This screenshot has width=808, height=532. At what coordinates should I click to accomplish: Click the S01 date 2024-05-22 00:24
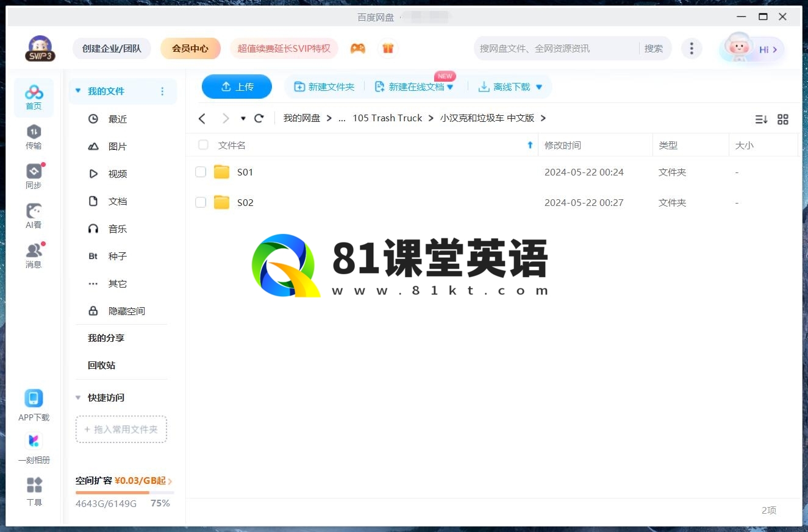[584, 172]
